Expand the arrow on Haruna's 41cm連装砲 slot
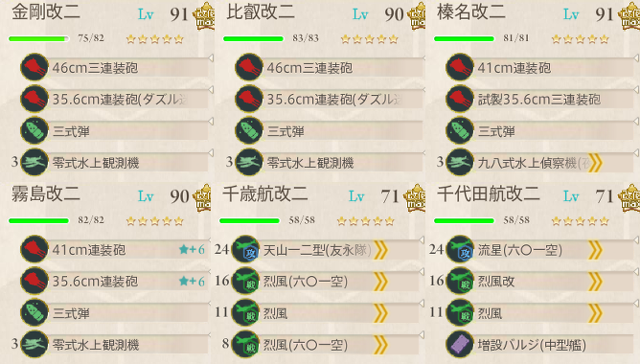Screen dimensions: 640x364 636,57
